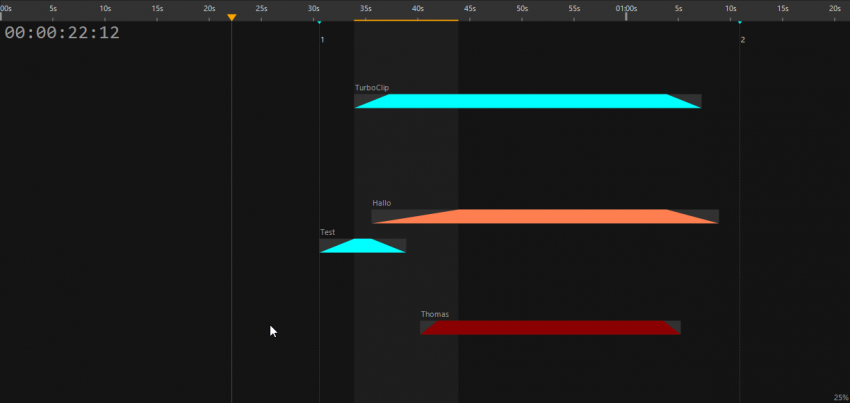Click the orange selection range bar on ruler
This screenshot has width=850, height=403.
[405, 20]
